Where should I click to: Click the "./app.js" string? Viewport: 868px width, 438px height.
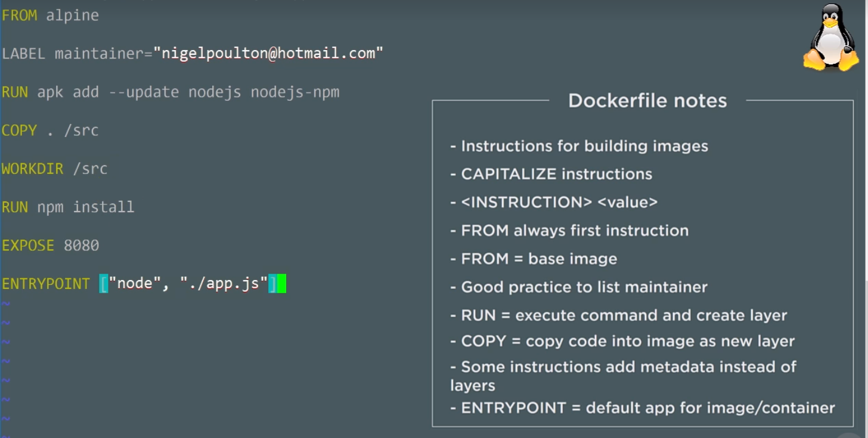[x=224, y=283]
